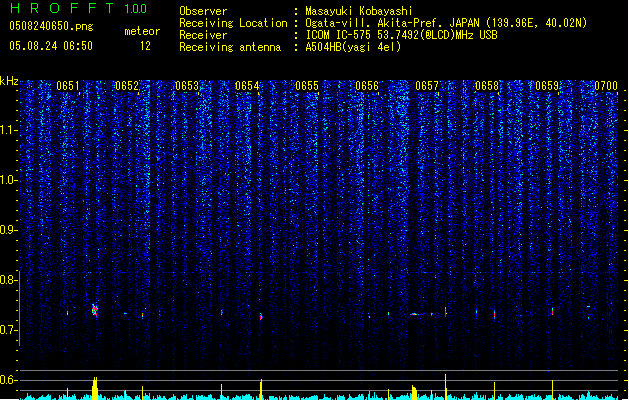Click the date stamp 05.08.24 06:50
The width and height of the screenshot is (629, 400).
[x=51, y=46]
